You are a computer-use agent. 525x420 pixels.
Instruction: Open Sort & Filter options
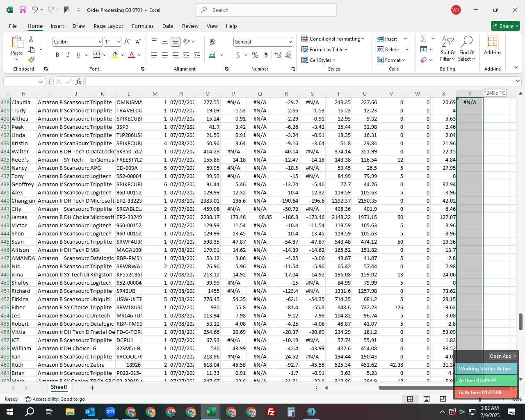(x=447, y=48)
